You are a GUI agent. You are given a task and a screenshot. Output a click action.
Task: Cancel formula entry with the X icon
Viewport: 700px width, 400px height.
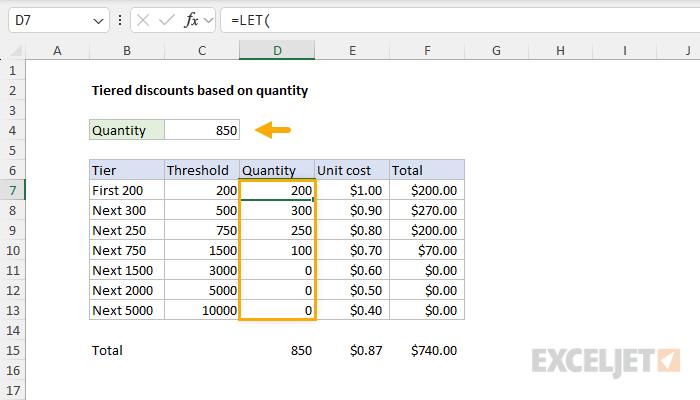pyautogui.click(x=143, y=20)
